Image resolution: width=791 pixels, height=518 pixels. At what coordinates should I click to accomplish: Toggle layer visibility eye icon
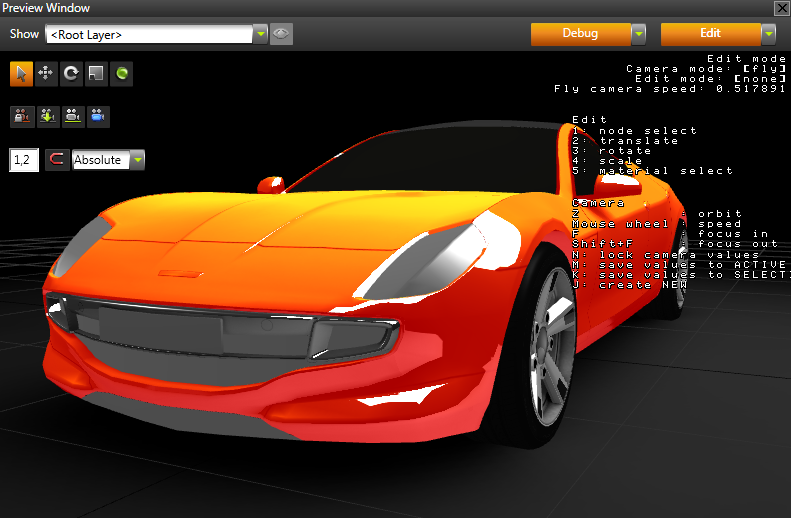[x=282, y=34]
